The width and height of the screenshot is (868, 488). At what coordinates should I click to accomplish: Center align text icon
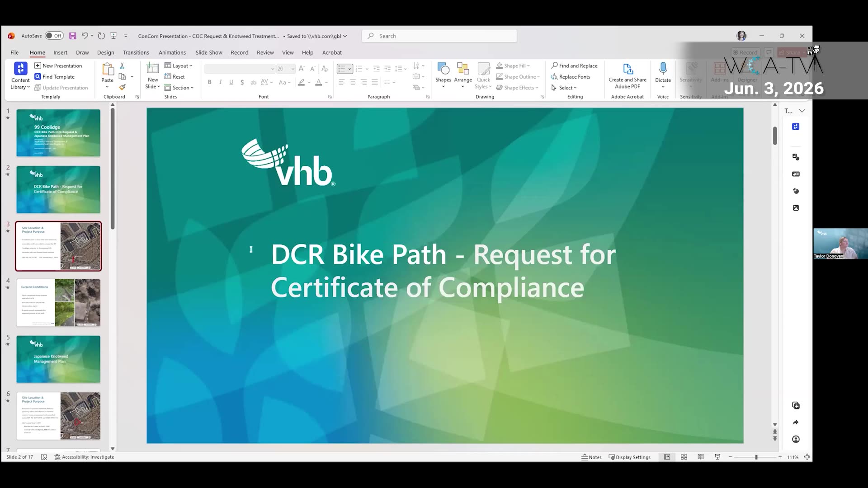(x=353, y=82)
